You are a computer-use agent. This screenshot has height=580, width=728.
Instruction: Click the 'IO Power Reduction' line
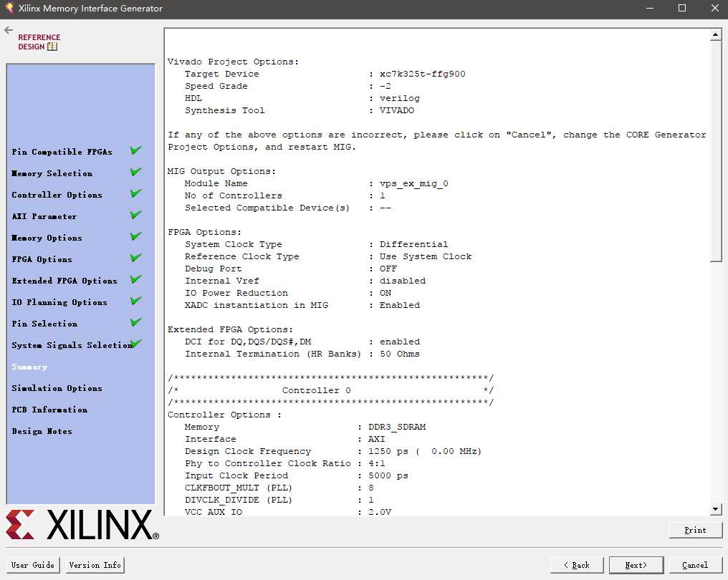point(288,293)
